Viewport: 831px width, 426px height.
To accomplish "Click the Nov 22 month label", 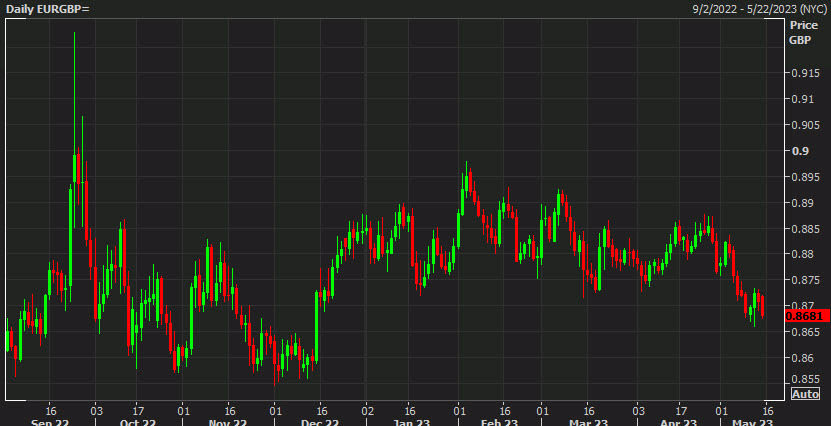I will tap(228, 422).
